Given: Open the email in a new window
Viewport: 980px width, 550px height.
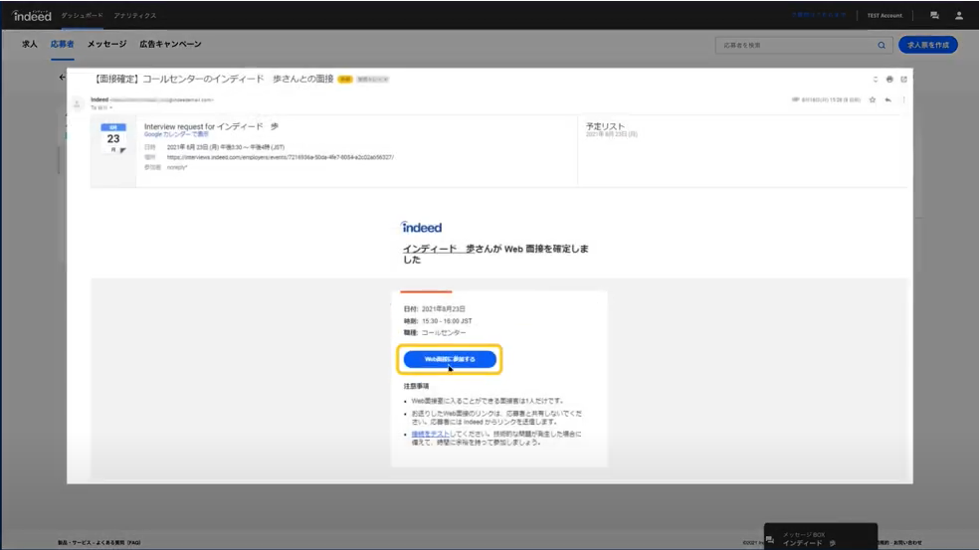Looking at the screenshot, I should coord(903,79).
